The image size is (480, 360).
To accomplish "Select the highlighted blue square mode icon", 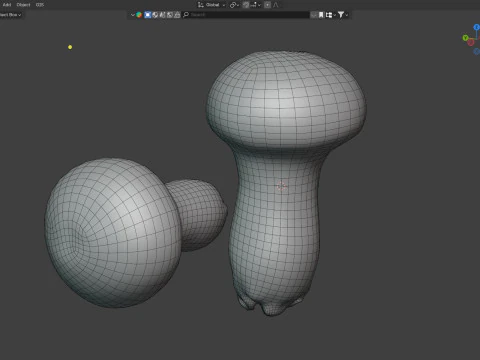I will [x=148, y=15].
